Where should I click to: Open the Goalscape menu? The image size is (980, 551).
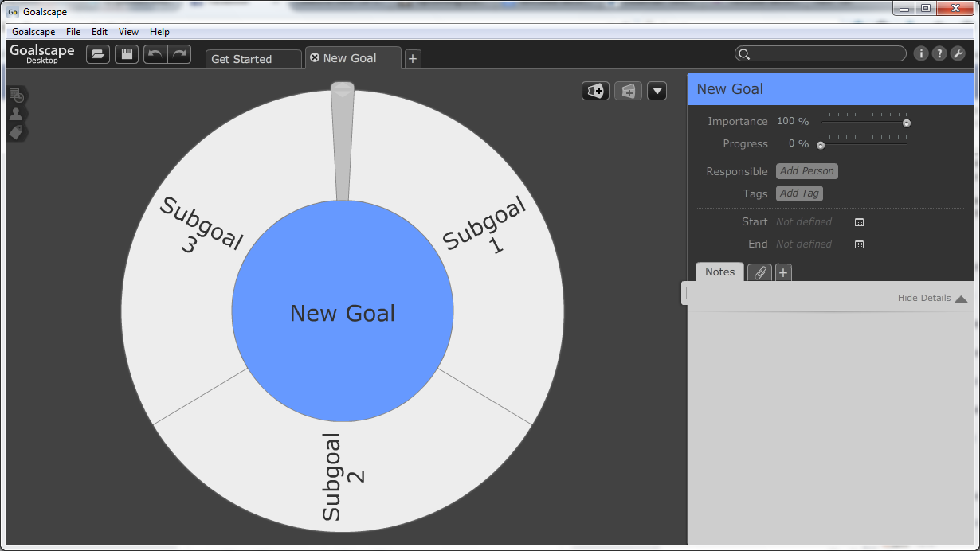(33, 32)
